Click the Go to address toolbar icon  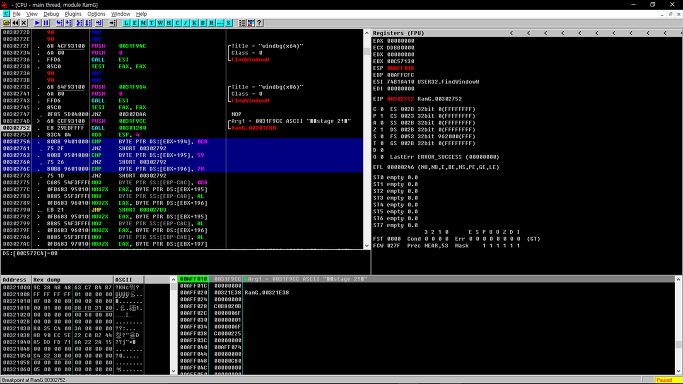[x=112, y=23]
